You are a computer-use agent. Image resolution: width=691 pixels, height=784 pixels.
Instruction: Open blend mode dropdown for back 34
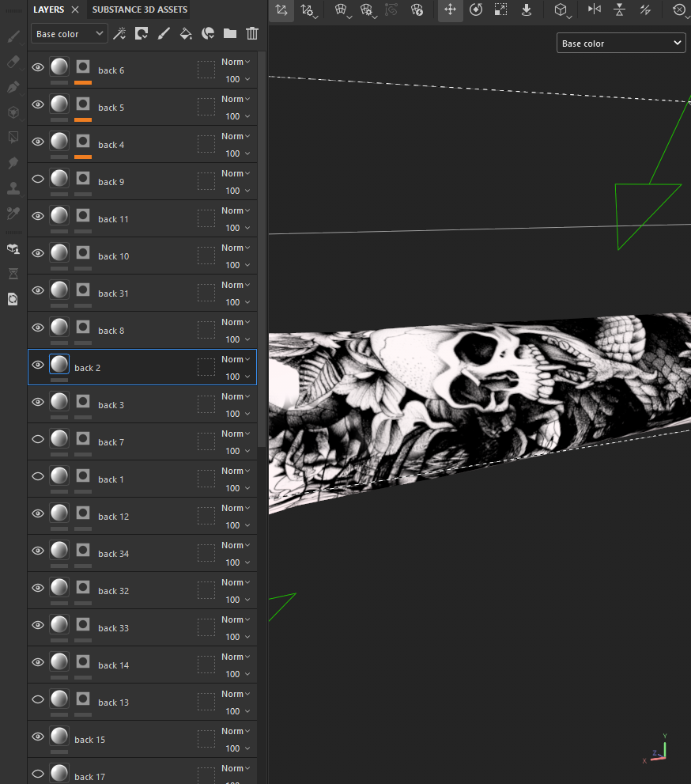tap(236, 545)
